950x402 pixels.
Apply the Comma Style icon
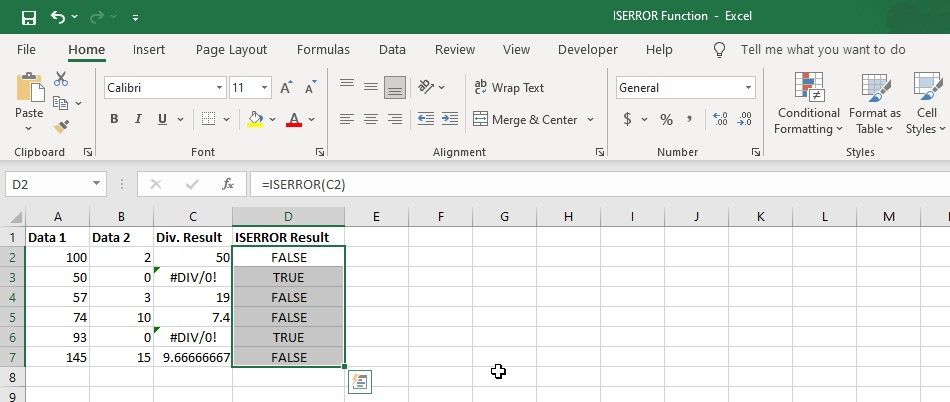(689, 119)
